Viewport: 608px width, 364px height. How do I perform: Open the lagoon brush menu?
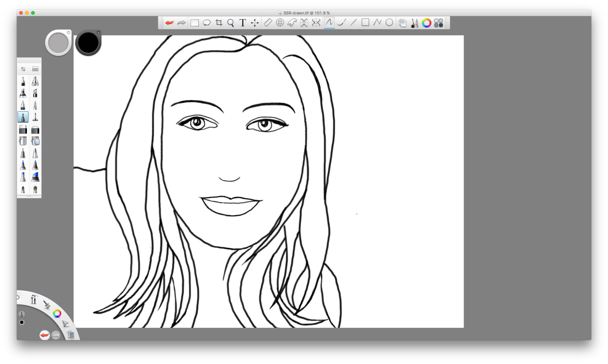pos(47,305)
